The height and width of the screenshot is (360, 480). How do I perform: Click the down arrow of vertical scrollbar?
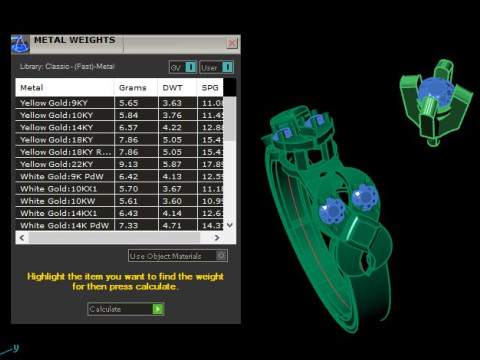pyautogui.click(x=230, y=225)
